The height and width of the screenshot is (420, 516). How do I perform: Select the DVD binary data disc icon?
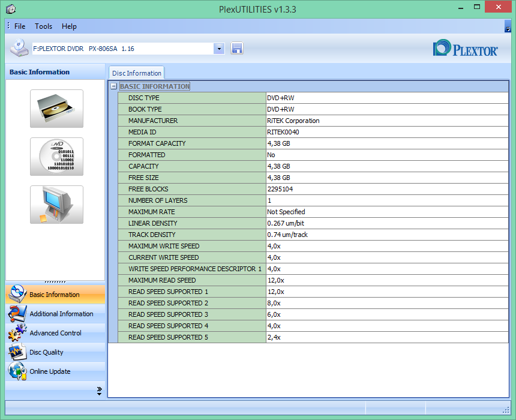56,157
